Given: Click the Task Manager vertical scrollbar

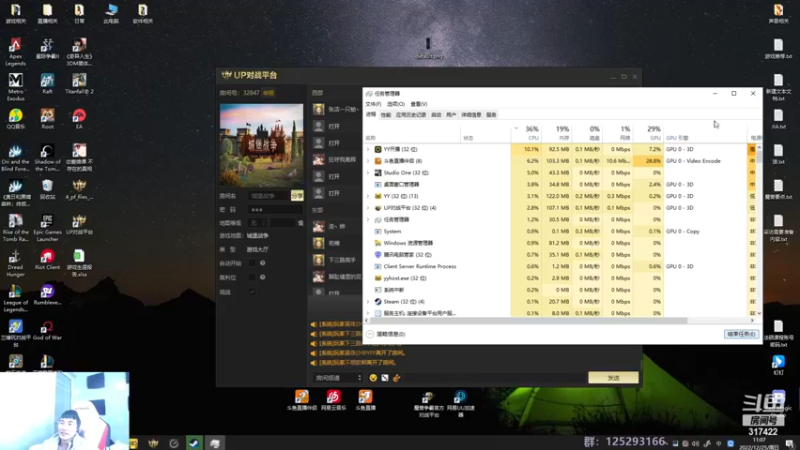Looking at the screenshot, I should click(x=759, y=156).
